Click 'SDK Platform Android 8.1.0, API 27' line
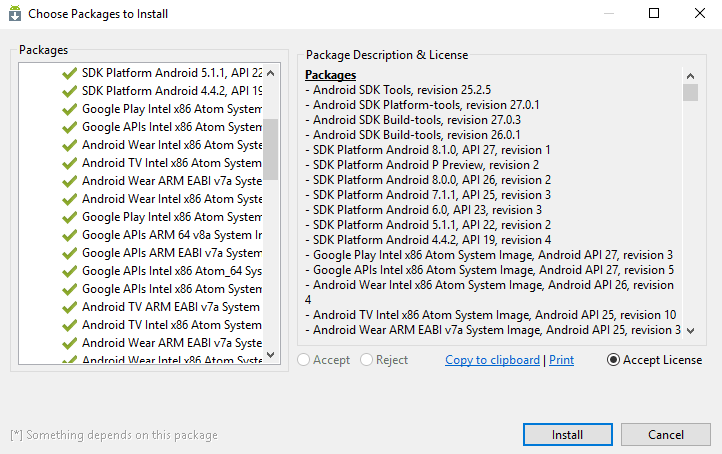 (428, 150)
